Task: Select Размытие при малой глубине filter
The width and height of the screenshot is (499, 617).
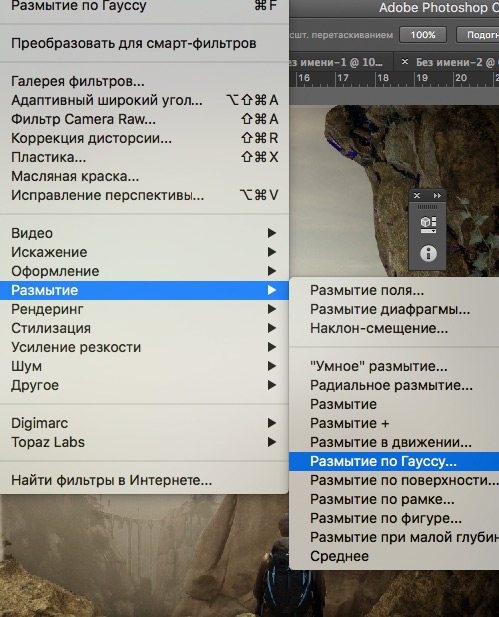Action: pos(394,538)
